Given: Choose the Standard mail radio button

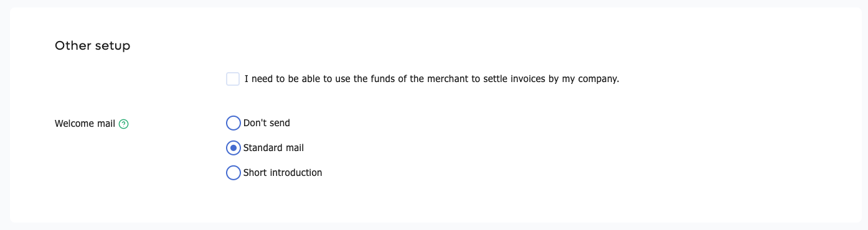Looking at the screenshot, I should (x=233, y=148).
